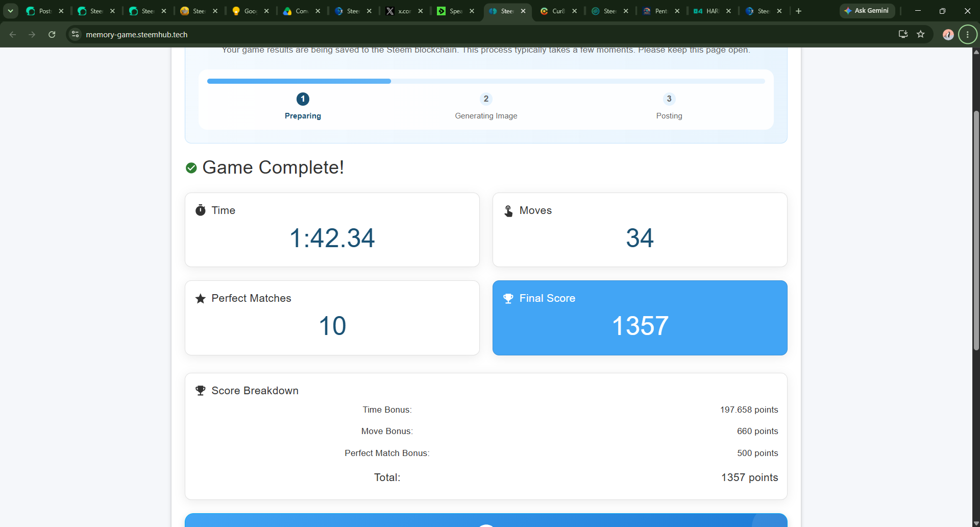Close the active memory-game tab
Viewport: 980px width, 527px height.
(x=523, y=11)
